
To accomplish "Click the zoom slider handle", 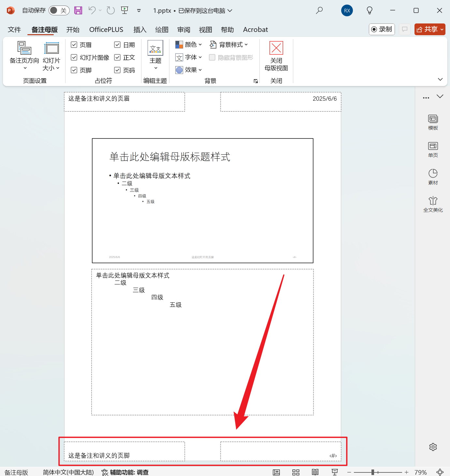I will point(373,472).
